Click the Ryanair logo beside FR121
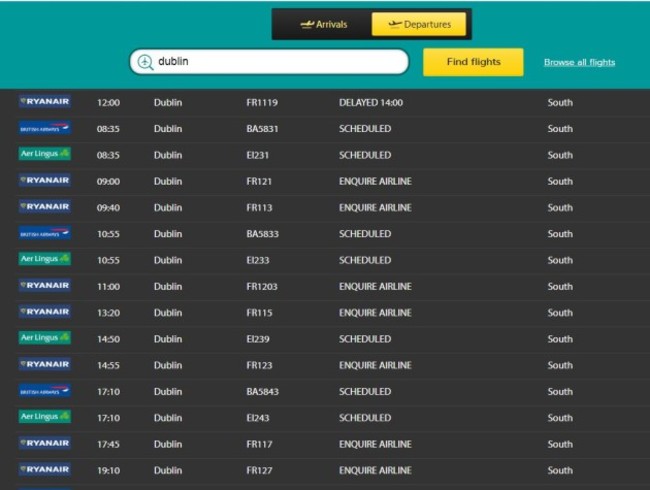Viewport: 650px width, 490px height. 45,181
